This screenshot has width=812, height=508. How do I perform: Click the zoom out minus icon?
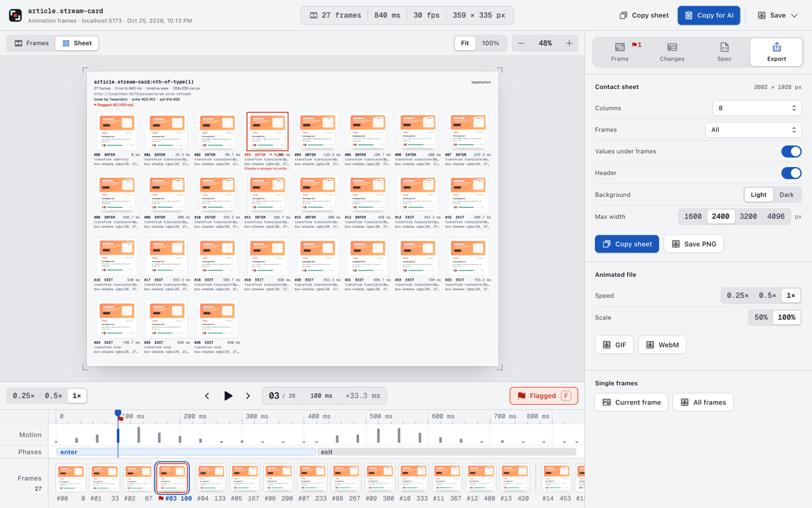coord(521,43)
